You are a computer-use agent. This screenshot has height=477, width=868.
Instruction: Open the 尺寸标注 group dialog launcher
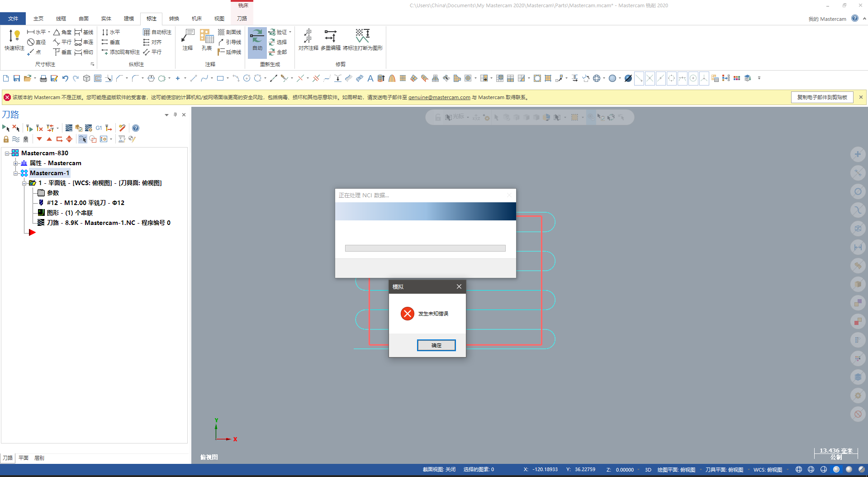pos(92,64)
